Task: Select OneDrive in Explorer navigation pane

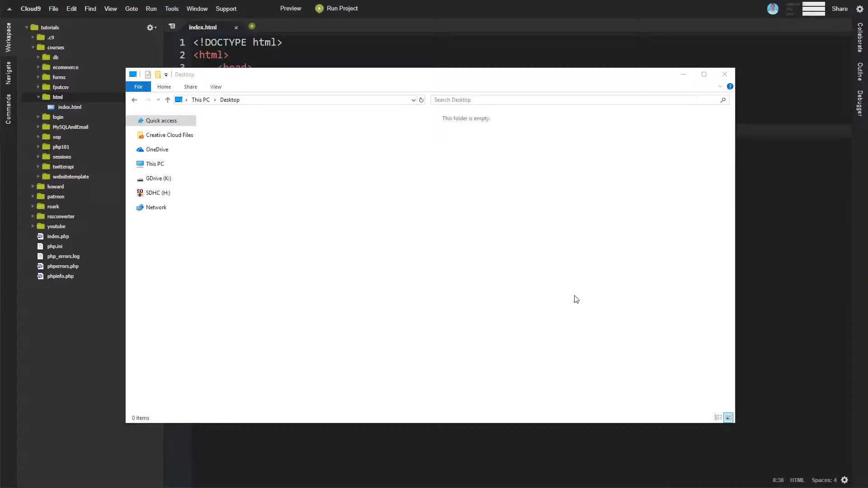Action: click(x=157, y=150)
